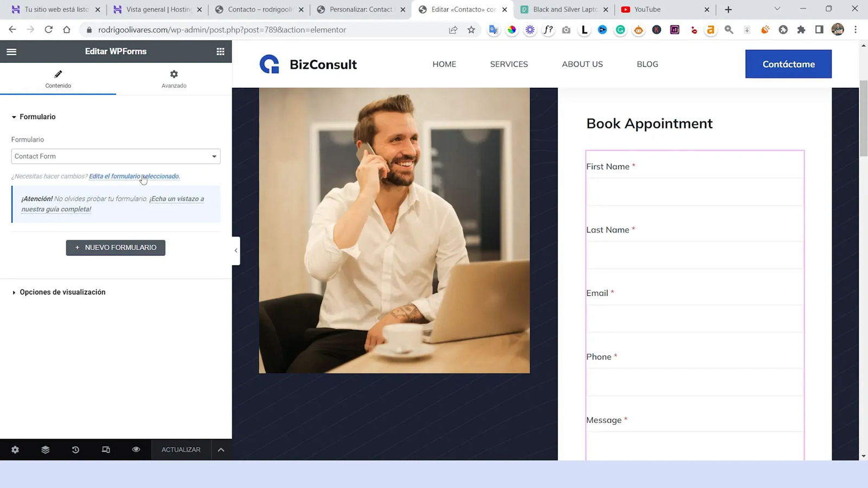Reload the current page

49,30
